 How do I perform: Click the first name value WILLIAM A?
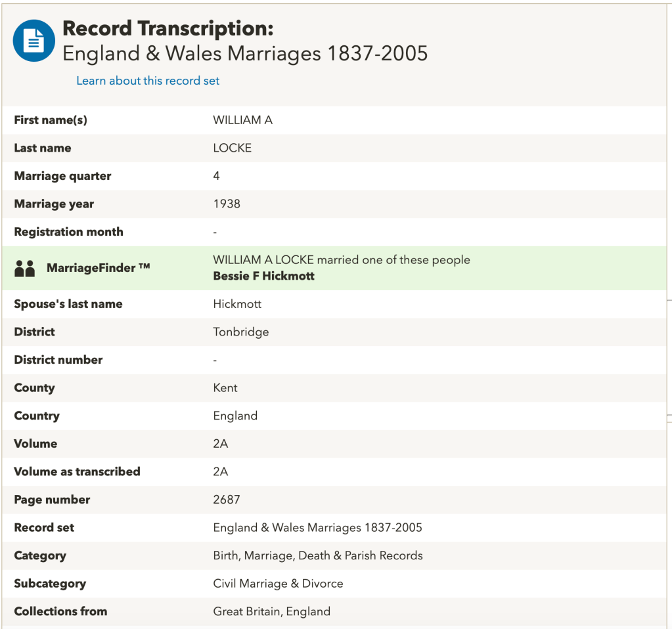tap(242, 120)
